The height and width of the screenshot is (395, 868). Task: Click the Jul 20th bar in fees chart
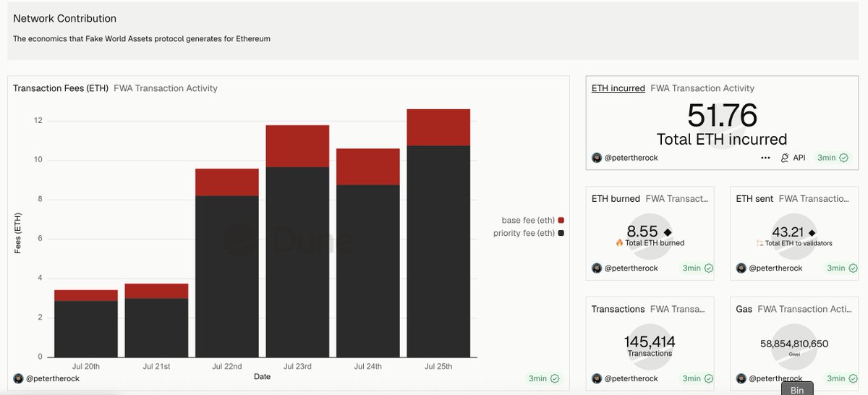(86, 323)
